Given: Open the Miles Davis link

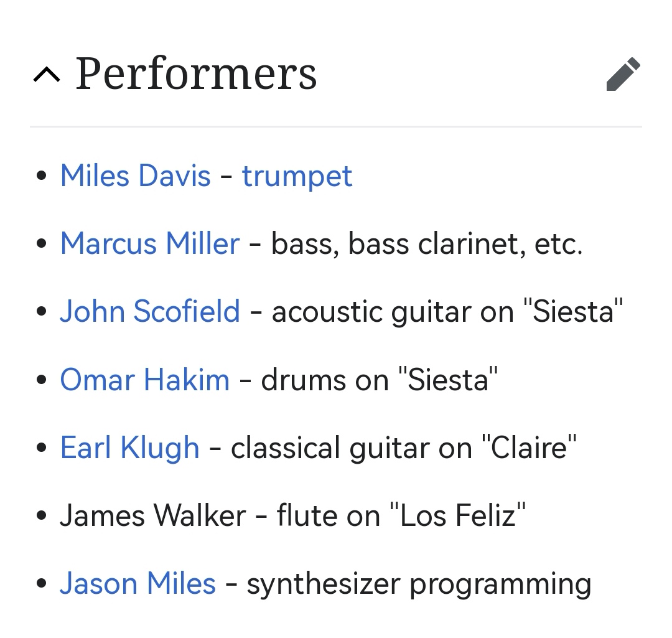Looking at the screenshot, I should point(135,176).
